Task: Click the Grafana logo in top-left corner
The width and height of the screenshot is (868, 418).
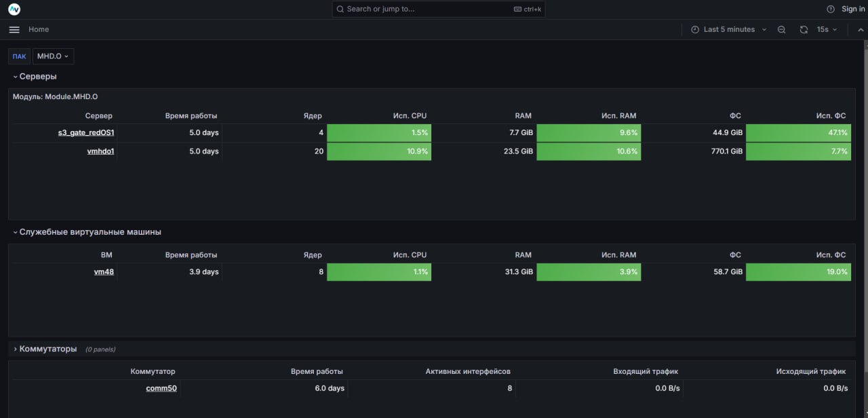Action: click(14, 9)
